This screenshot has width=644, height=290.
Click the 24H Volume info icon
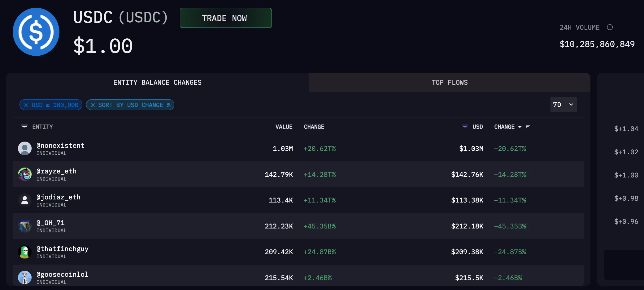pos(610,27)
